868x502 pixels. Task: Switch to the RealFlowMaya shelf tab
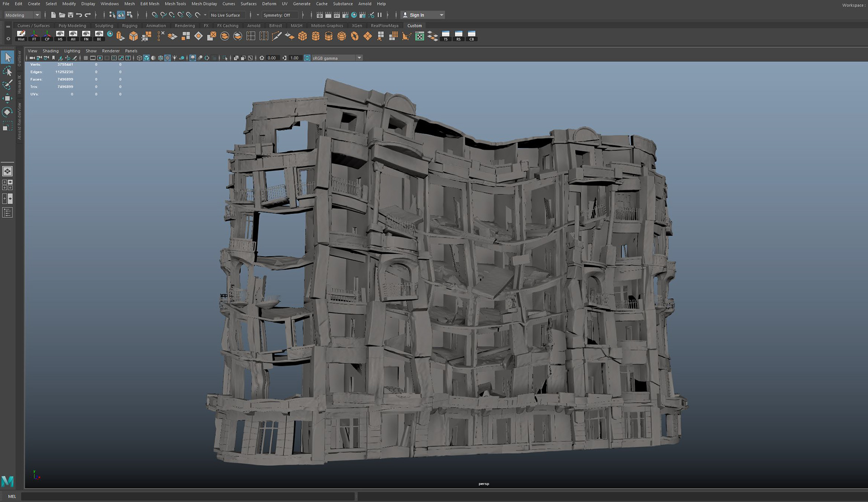coord(385,26)
